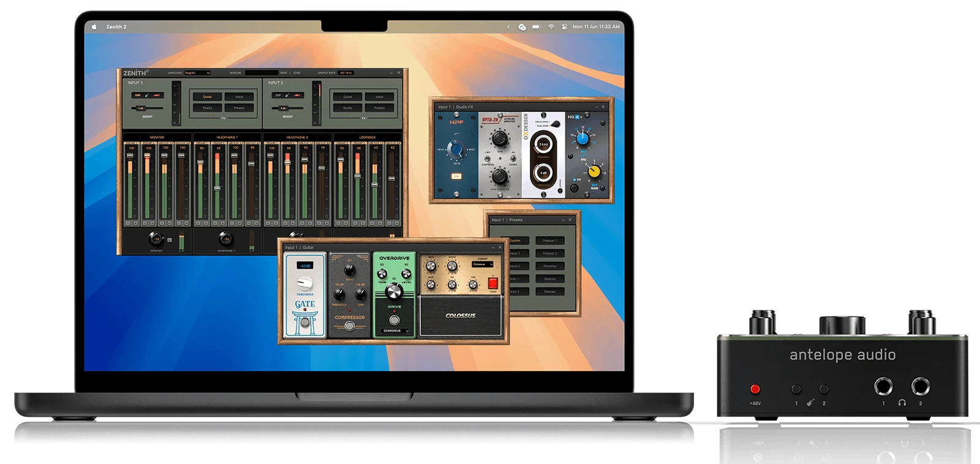Open the Language dropdown
The width and height of the screenshot is (980, 464).
(x=197, y=73)
